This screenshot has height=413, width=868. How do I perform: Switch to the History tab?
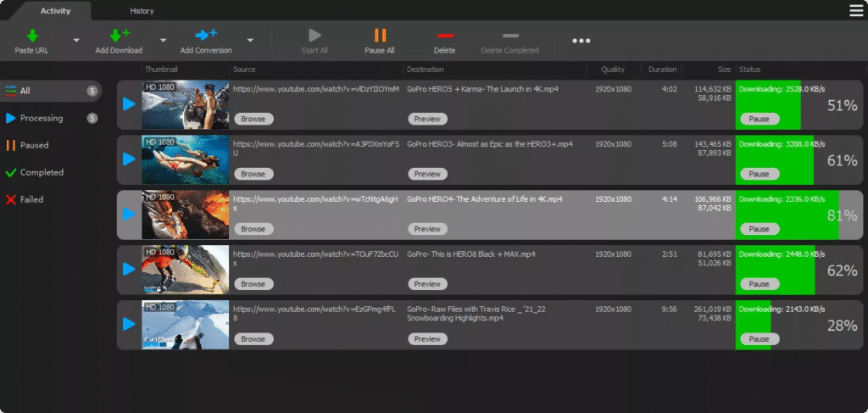(142, 11)
